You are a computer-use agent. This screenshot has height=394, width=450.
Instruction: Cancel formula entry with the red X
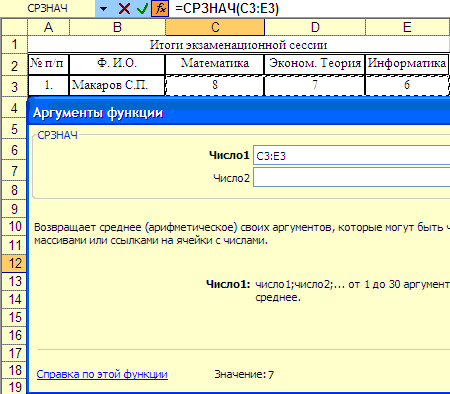[x=124, y=8]
